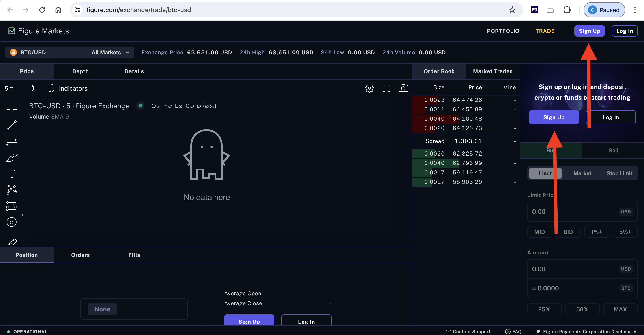Open the Indicators menu

68,88
